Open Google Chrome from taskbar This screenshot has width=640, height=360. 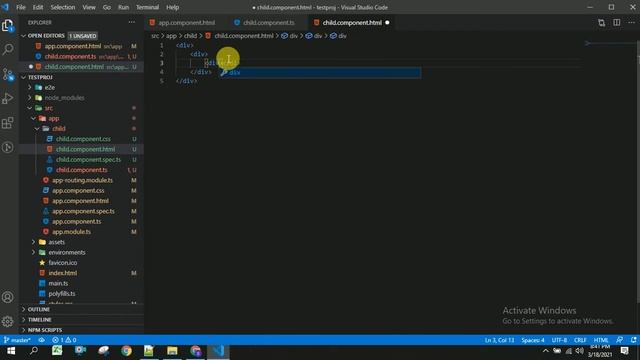(126, 351)
